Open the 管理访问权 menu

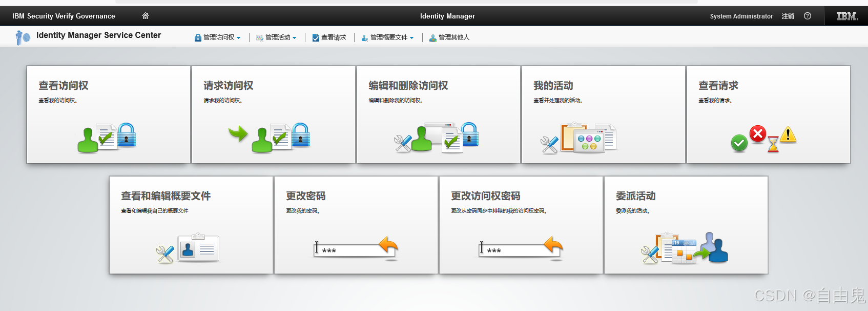tap(218, 37)
